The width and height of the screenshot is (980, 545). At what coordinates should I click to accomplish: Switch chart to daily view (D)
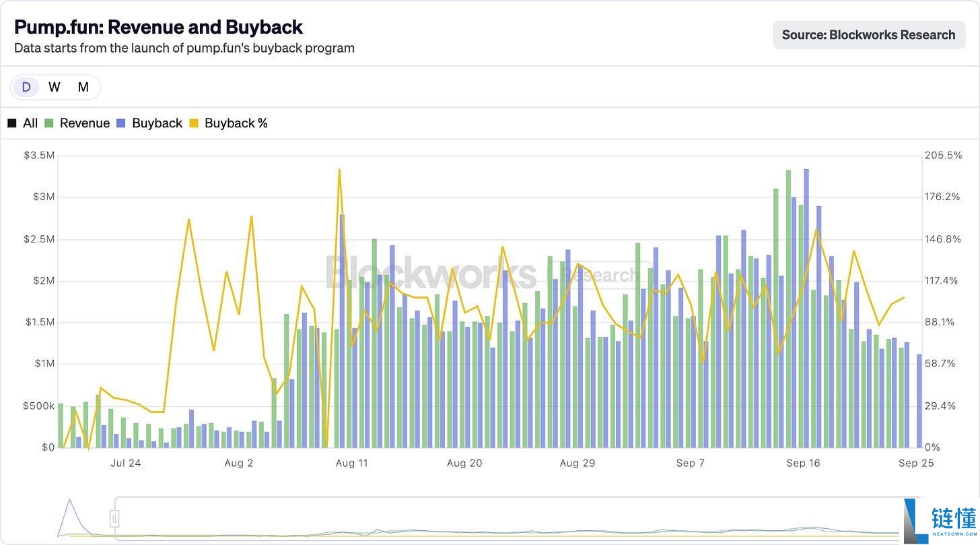point(26,87)
